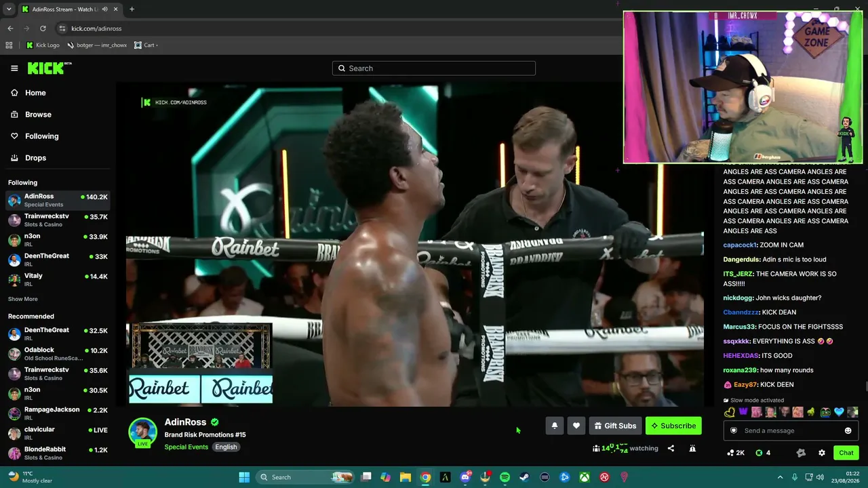
Task: Report the stream with siren icon
Action: [692, 448]
